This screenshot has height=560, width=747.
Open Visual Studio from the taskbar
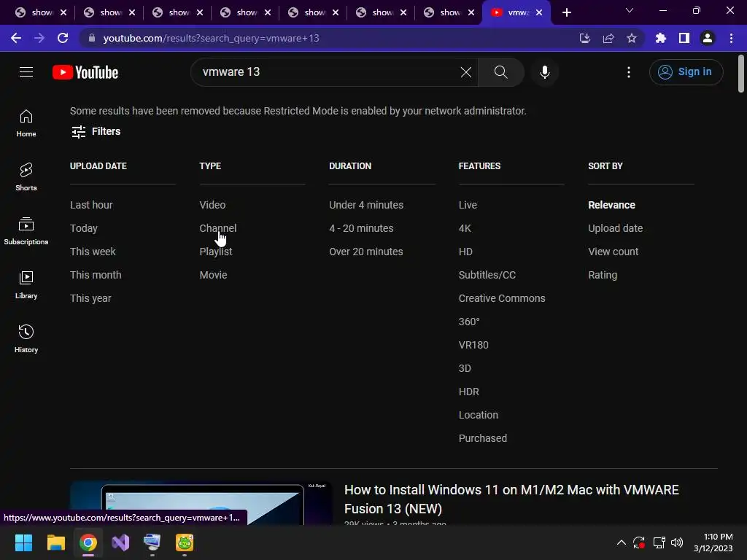pyautogui.click(x=120, y=542)
